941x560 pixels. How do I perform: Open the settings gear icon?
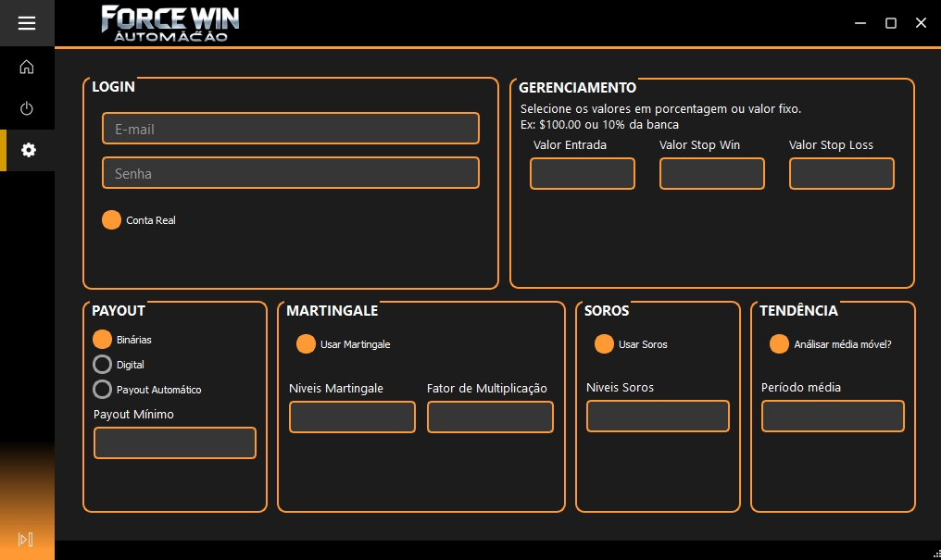pos(28,150)
